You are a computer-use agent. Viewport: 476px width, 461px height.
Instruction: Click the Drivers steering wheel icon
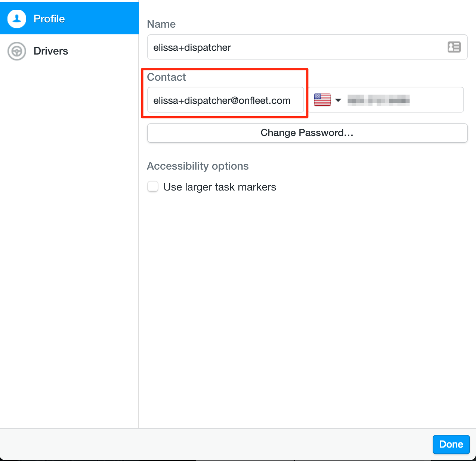17,51
